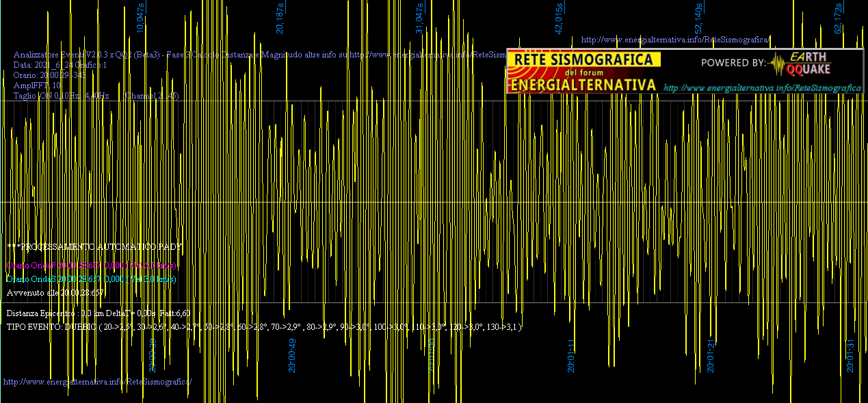Click the 20:01:11 clock time marker

(571, 355)
